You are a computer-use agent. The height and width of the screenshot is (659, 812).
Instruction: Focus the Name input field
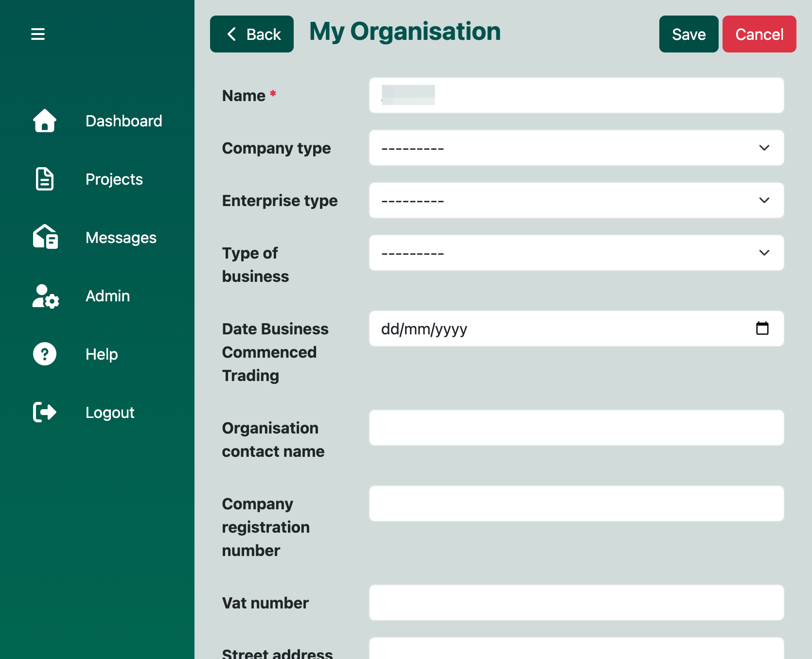[577, 95]
